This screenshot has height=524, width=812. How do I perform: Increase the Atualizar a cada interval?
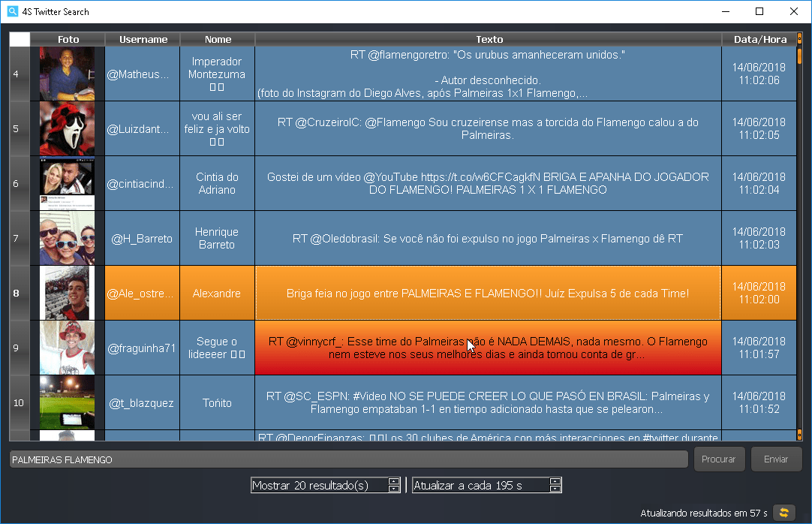(555, 481)
